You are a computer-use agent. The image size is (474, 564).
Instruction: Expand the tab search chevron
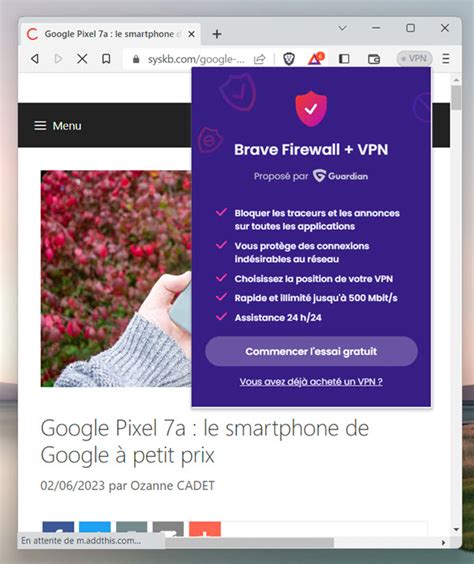(342, 28)
